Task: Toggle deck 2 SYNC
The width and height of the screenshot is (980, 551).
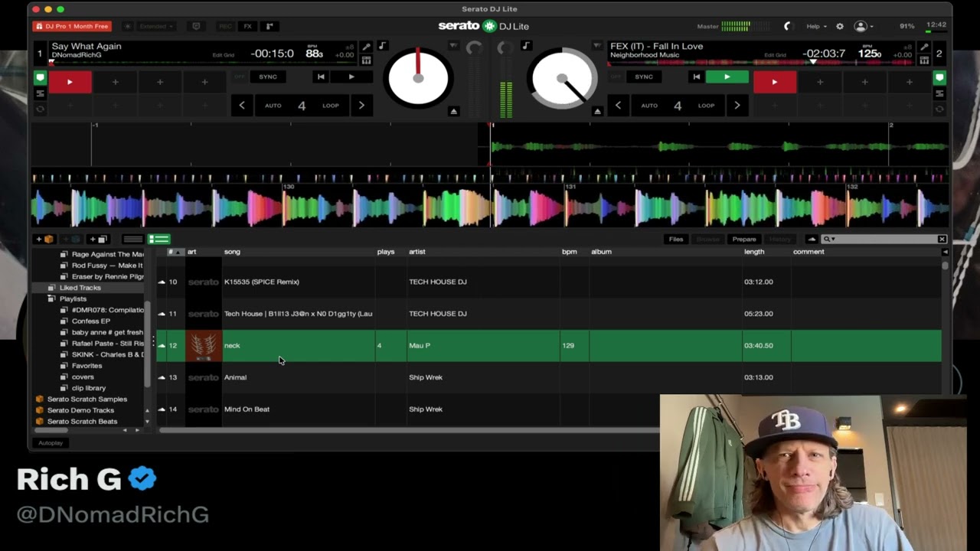Action: (644, 77)
